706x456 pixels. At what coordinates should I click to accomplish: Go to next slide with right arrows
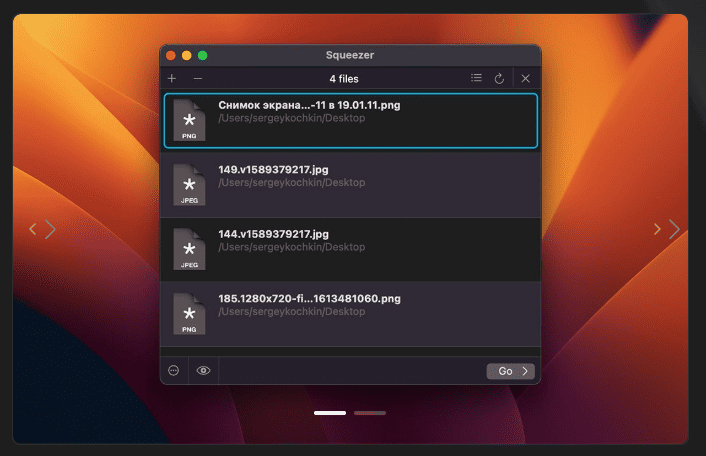pyautogui.click(x=667, y=229)
